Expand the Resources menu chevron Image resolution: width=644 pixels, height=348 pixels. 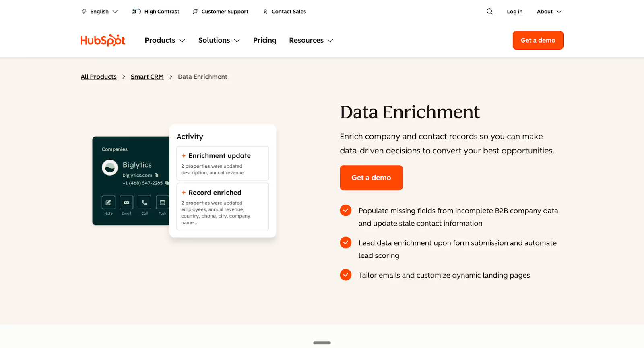click(x=330, y=41)
